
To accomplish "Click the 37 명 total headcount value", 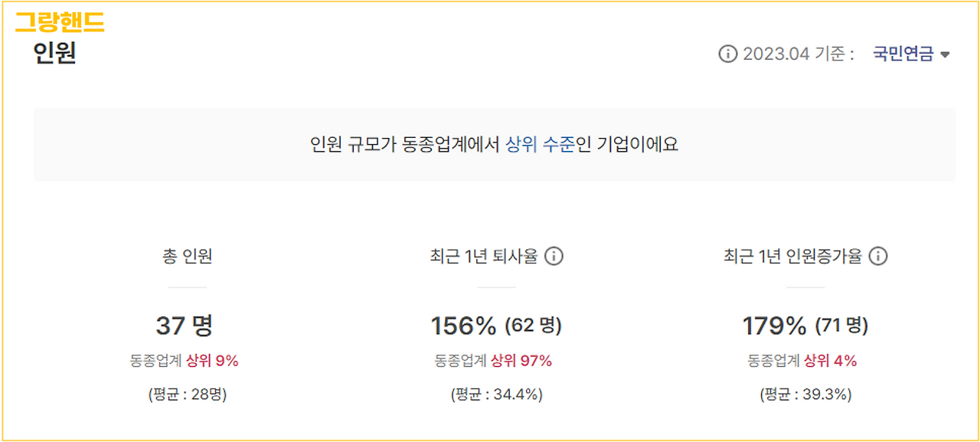I will coord(185,326).
